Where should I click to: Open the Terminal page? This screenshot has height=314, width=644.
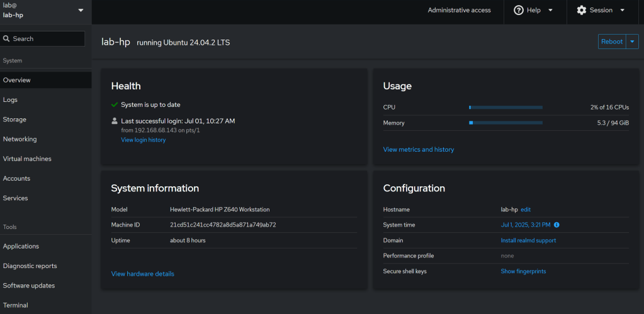pyautogui.click(x=16, y=305)
